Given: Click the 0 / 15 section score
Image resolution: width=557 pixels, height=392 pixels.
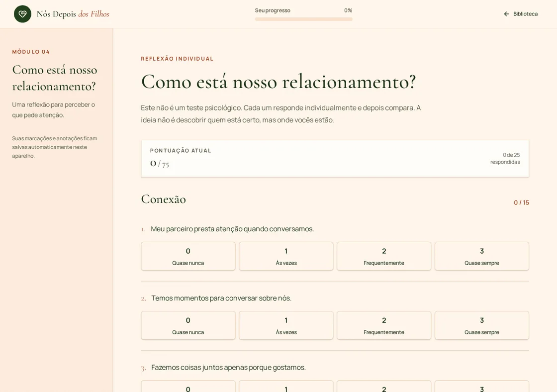Looking at the screenshot, I should pyautogui.click(x=522, y=202).
